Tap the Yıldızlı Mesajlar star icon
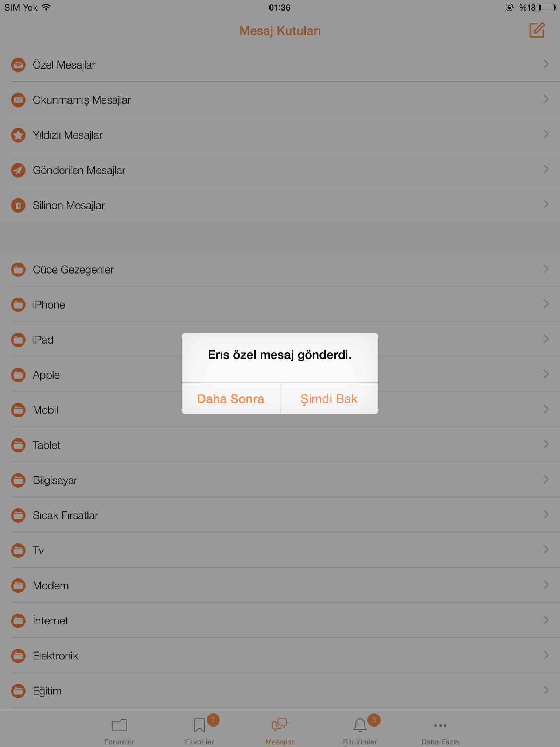 coord(18,135)
